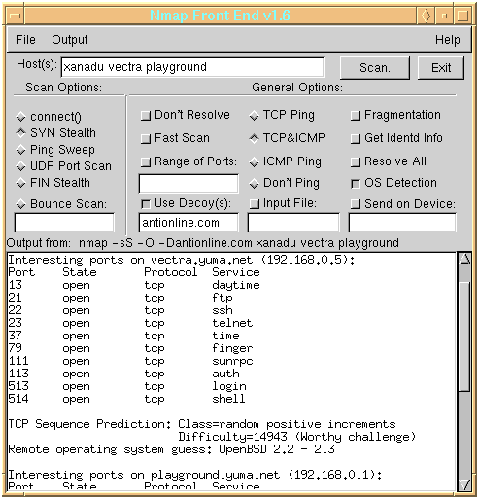This screenshot has width=479, height=499.
Task: Toggle the Range of Ports checkbox
Action: [x=146, y=162]
